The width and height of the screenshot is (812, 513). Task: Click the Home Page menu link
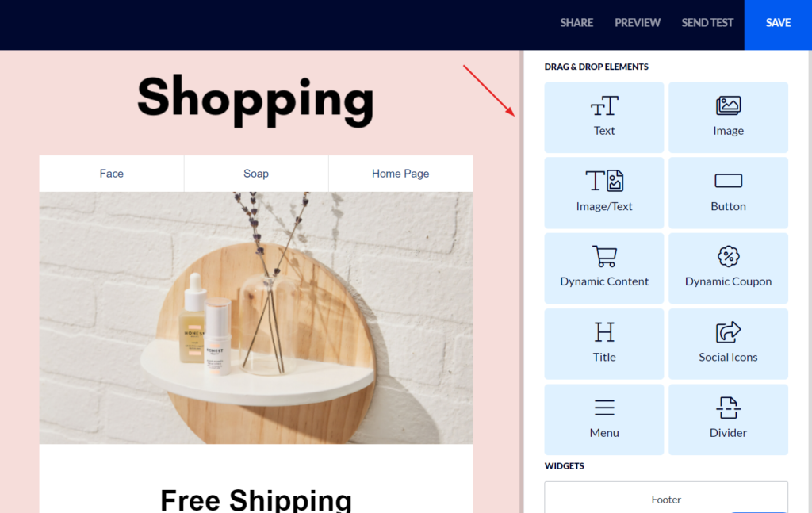tap(400, 174)
